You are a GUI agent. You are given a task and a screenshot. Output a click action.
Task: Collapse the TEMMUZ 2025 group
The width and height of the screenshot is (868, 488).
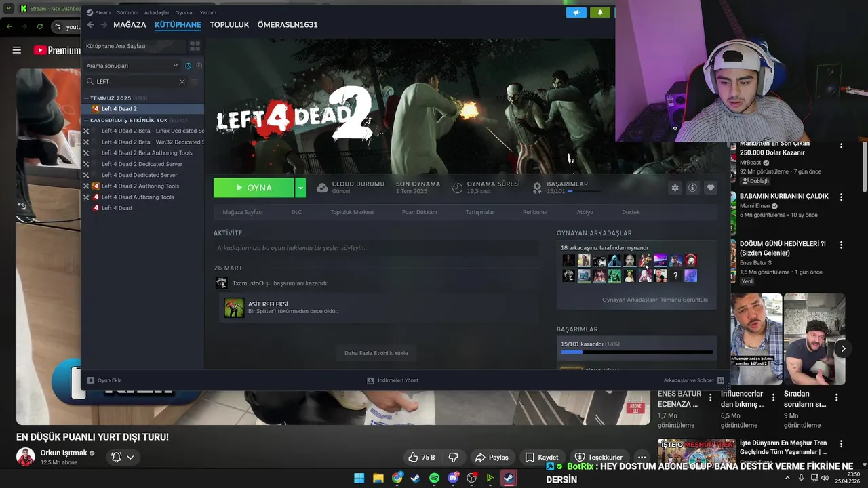tap(86, 98)
